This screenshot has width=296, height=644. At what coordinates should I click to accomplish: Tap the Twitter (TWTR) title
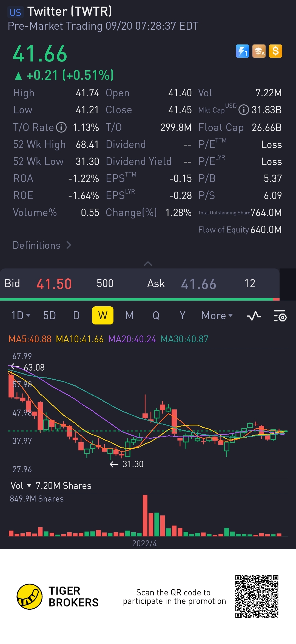click(x=70, y=11)
